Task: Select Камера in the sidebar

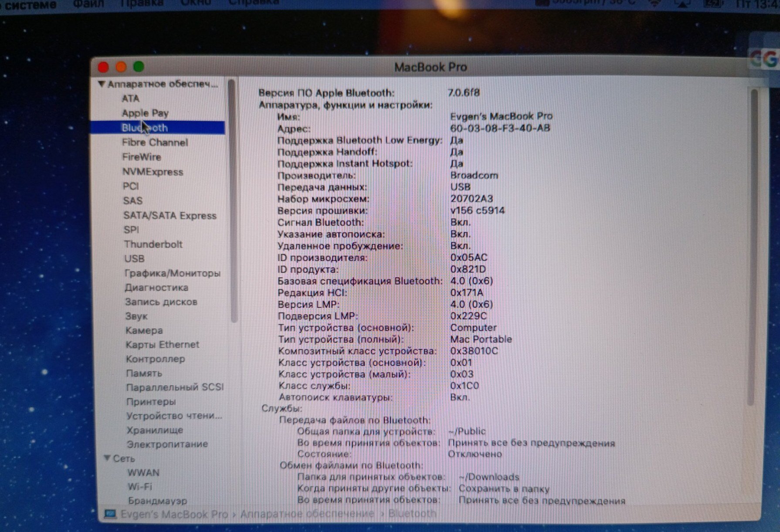Action: click(144, 330)
